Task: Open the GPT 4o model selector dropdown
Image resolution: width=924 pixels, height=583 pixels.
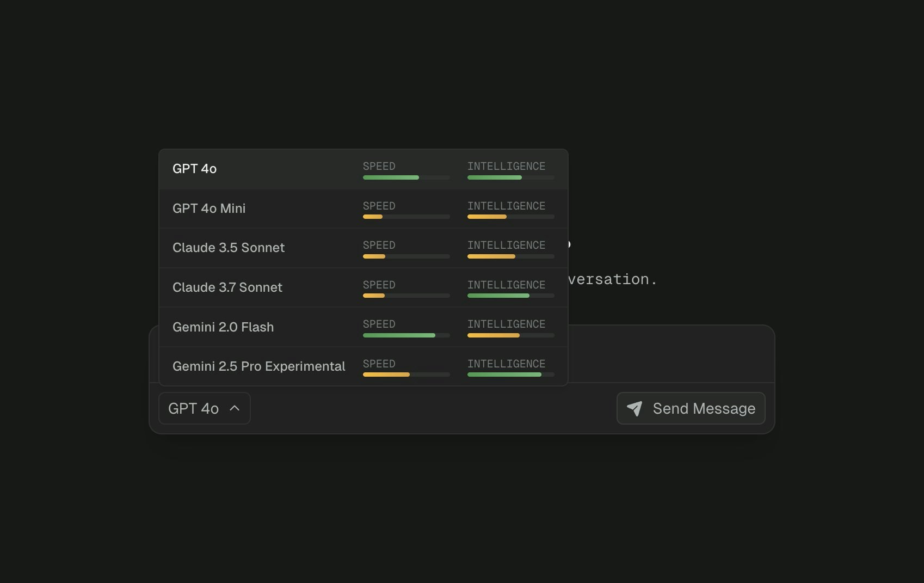Action: 205,408
